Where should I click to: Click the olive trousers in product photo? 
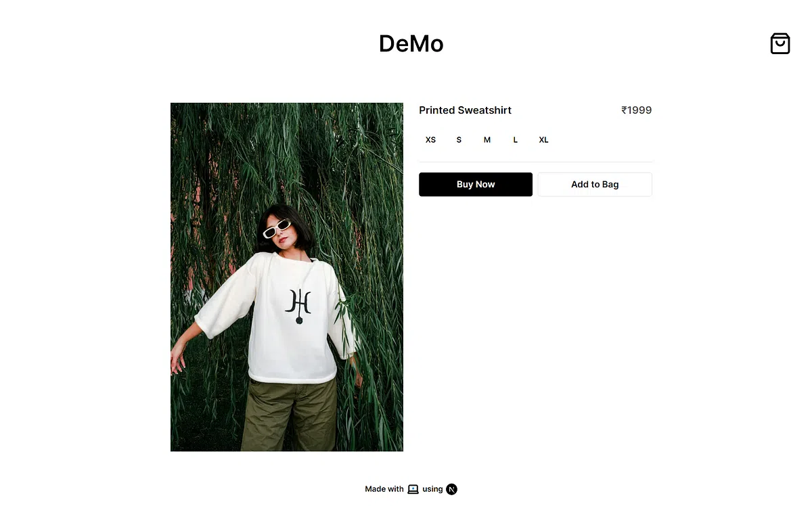tap(289, 414)
